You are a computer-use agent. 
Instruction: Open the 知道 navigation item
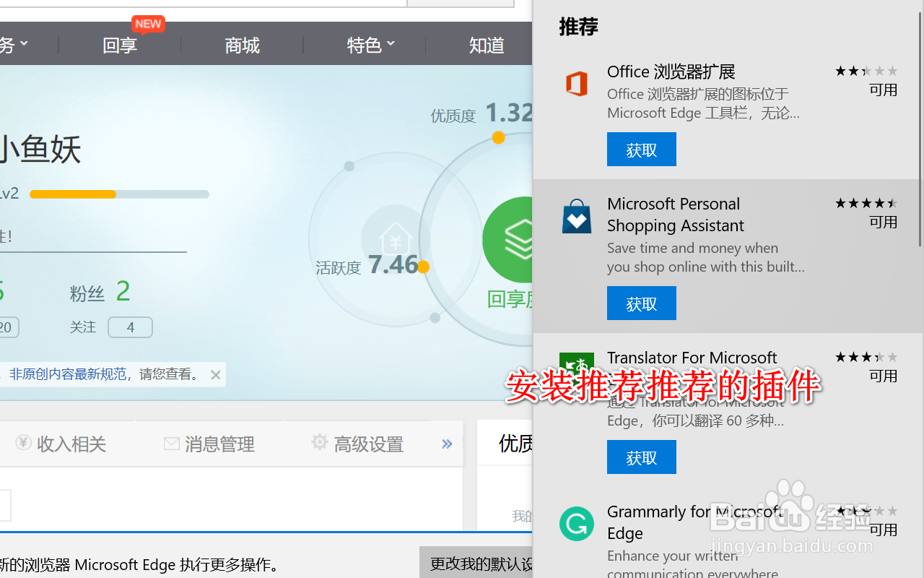tap(487, 46)
